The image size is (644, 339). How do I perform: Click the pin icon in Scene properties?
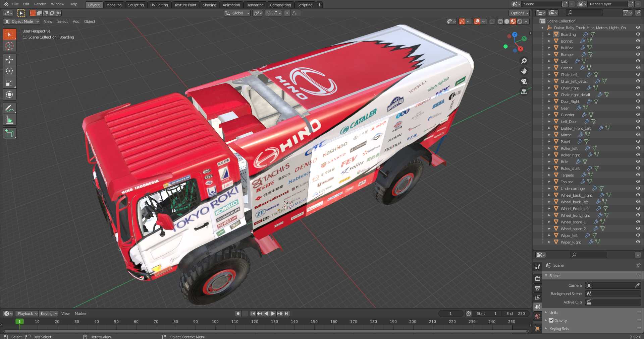[638, 265]
